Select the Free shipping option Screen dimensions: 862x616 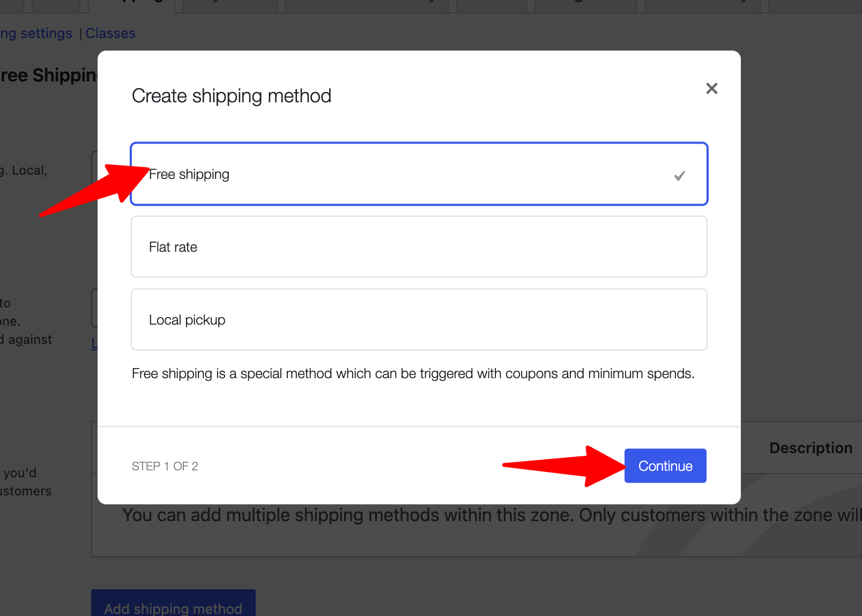419,174
